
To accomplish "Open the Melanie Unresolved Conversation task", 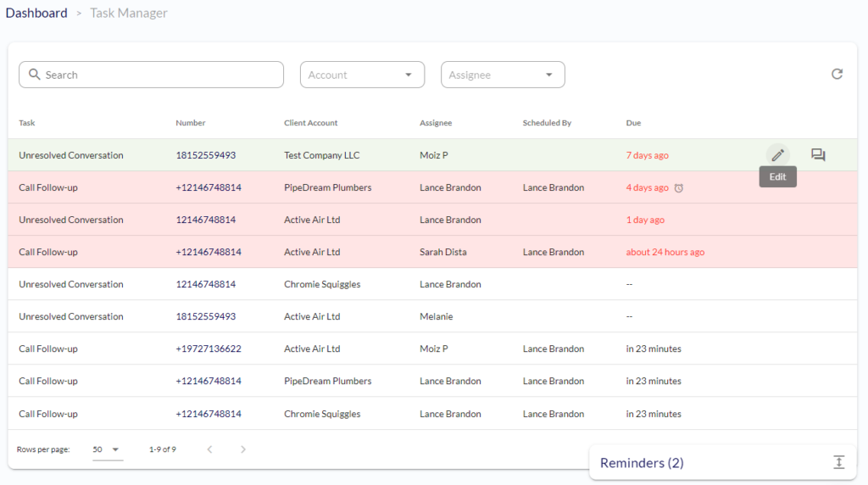I will coord(432,316).
